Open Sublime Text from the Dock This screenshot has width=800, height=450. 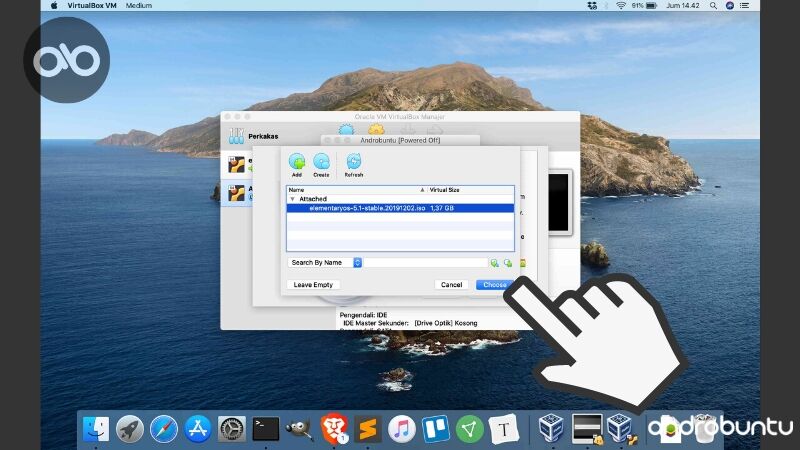(368, 429)
